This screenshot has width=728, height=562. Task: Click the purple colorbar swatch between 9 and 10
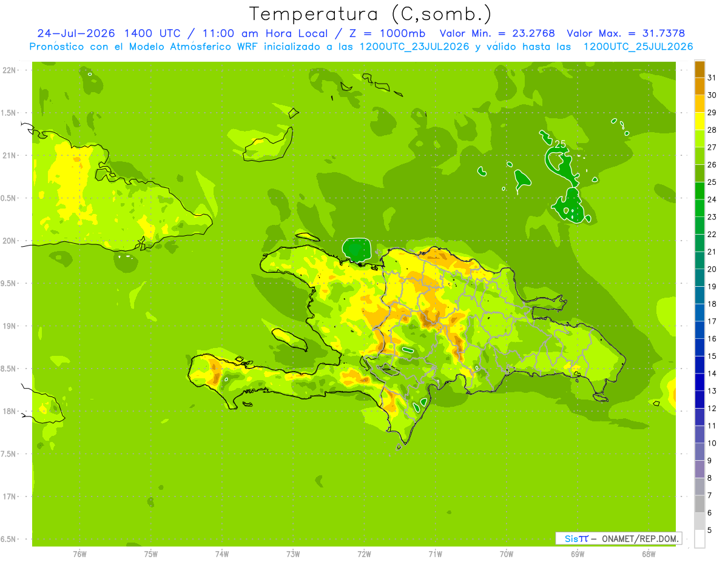699,452
